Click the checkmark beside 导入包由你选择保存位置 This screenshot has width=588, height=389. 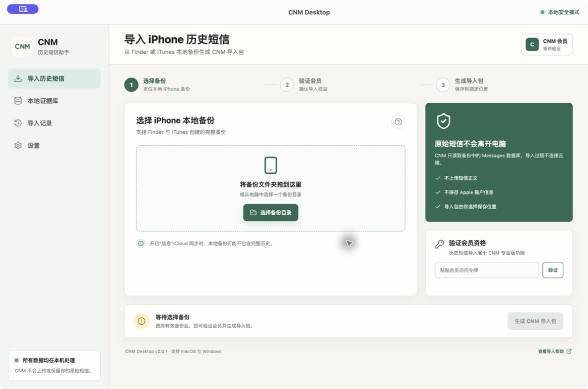coord(438,207)
